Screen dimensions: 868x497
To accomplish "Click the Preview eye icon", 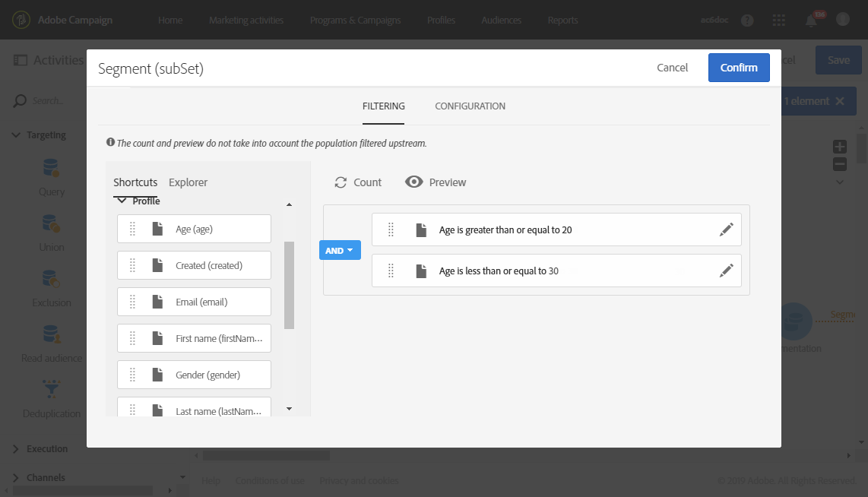I will (x=414, y=182).
